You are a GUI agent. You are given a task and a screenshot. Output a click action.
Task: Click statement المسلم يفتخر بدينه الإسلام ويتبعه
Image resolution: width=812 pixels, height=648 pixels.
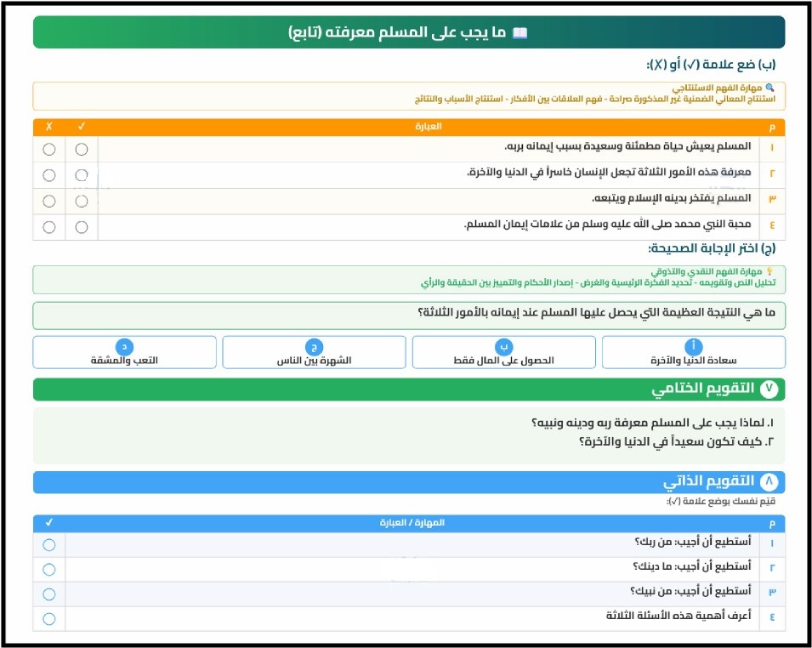point(672,198)
